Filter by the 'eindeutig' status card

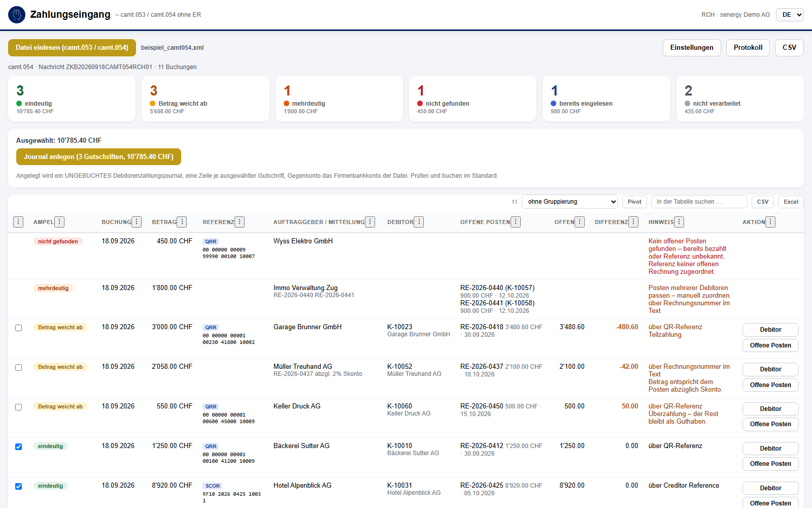coord(72,99)
